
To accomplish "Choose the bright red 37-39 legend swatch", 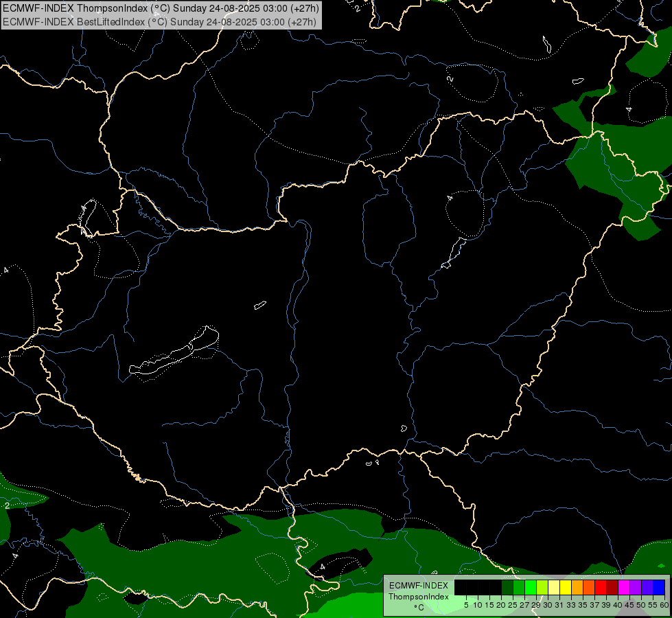I will coord(601,588).
